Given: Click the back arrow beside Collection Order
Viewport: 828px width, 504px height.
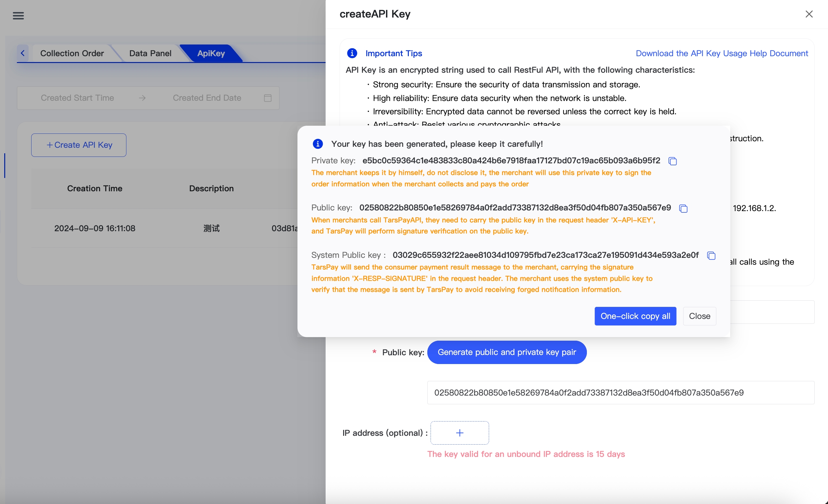Looking at the screenshot, I should point(22,53).
